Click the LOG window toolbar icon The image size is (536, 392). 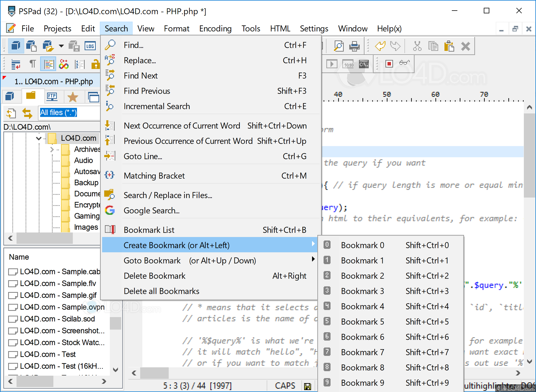[90, 46]
